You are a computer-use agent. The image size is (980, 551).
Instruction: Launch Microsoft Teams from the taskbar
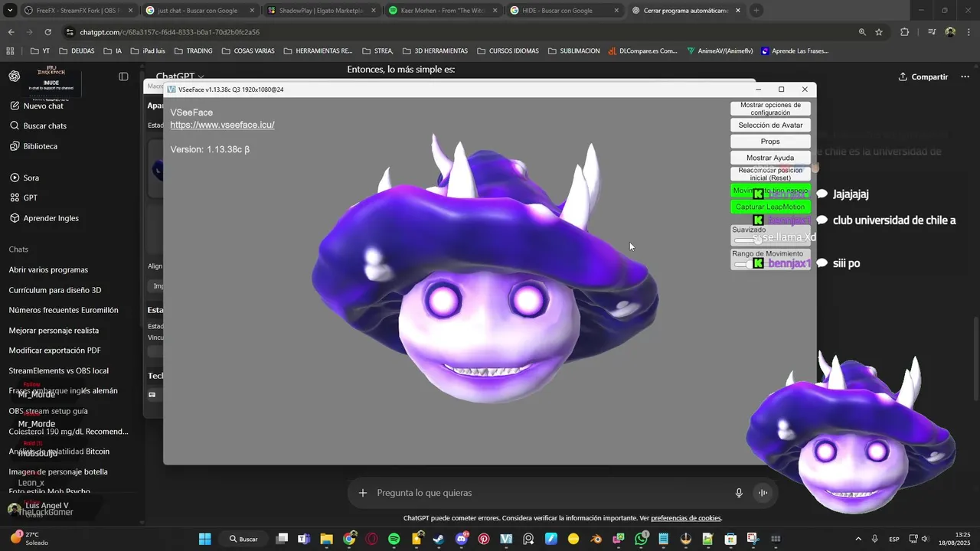click(x=304, y=539)
